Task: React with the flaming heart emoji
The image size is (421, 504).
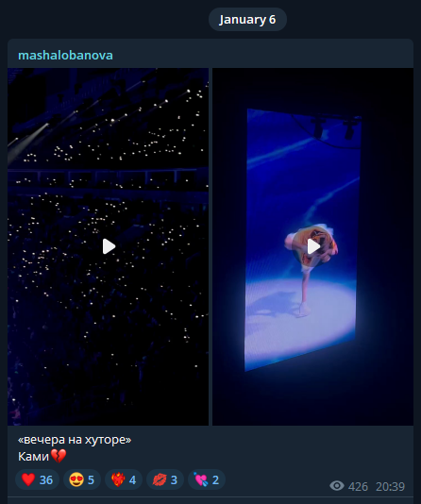Action: click(x=124, y=479)
